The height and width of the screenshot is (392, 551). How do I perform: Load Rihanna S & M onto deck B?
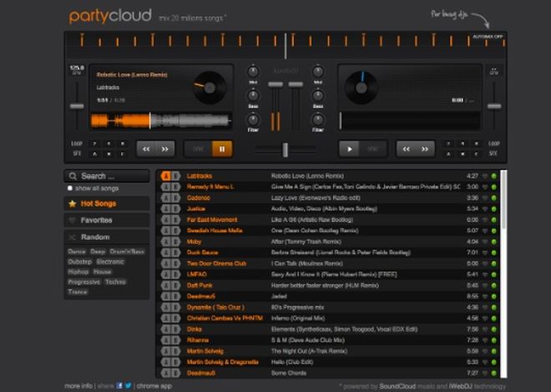tap(175, 340)
